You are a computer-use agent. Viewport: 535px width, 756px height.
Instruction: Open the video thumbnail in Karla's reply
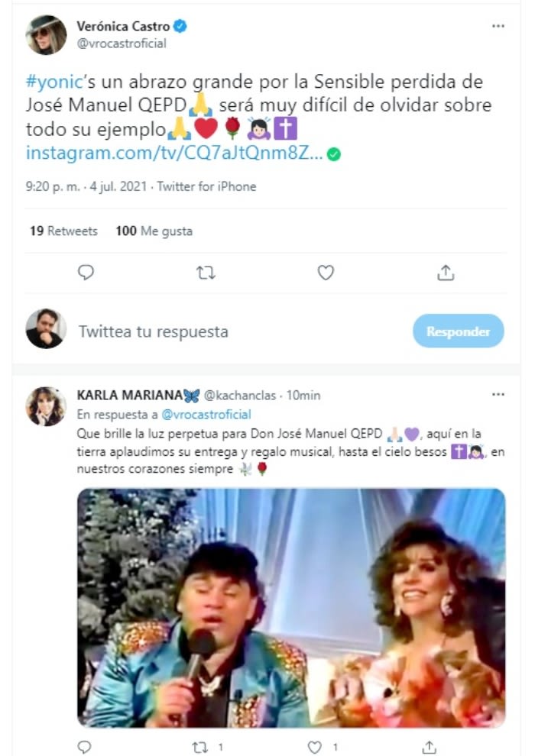pyautogui.click(x=291, y=607)
